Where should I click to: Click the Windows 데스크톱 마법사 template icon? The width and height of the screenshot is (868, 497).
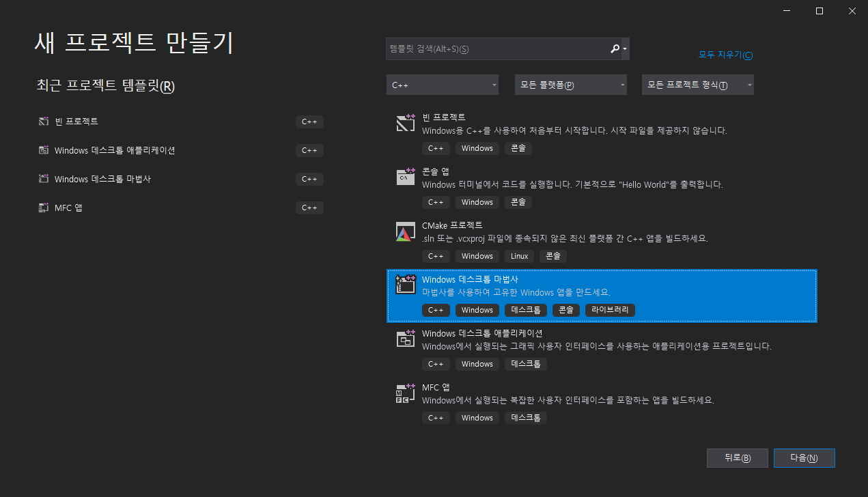406,285
